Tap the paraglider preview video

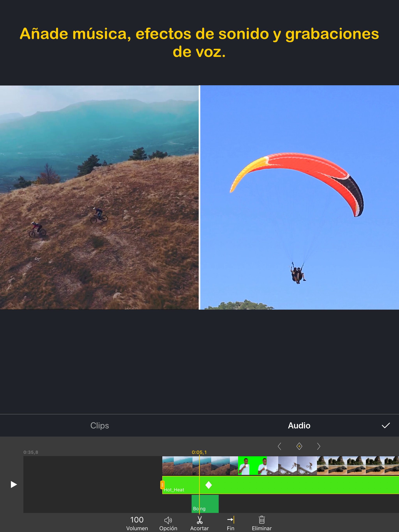click(x=299, y=197)
